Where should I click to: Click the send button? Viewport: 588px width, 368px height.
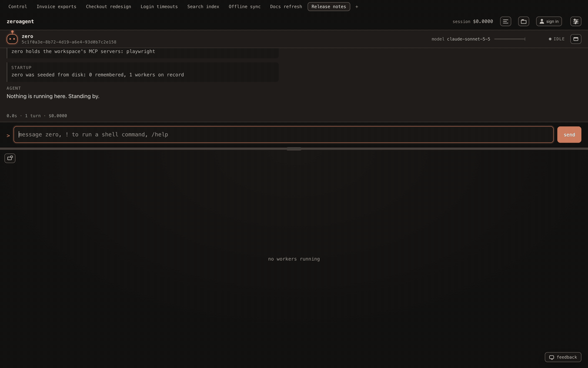click(x=569, y=134)
